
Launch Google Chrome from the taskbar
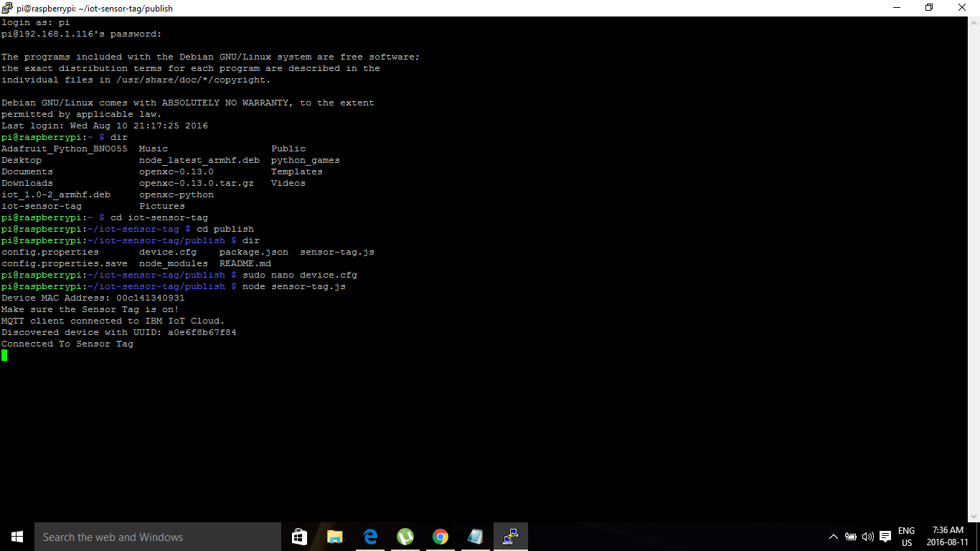pyautogui.click(x=440, y=537)
